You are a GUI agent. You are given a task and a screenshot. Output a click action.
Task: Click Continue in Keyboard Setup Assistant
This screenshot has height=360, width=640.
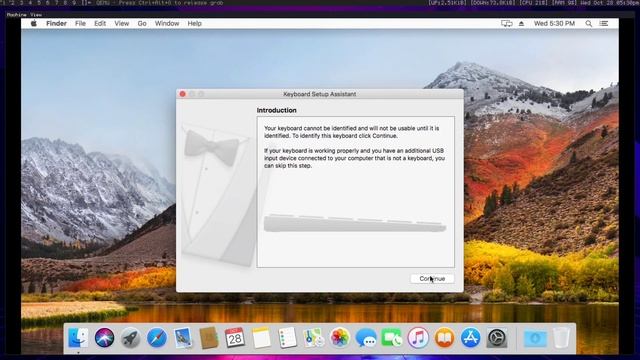[x=432, y=279]
